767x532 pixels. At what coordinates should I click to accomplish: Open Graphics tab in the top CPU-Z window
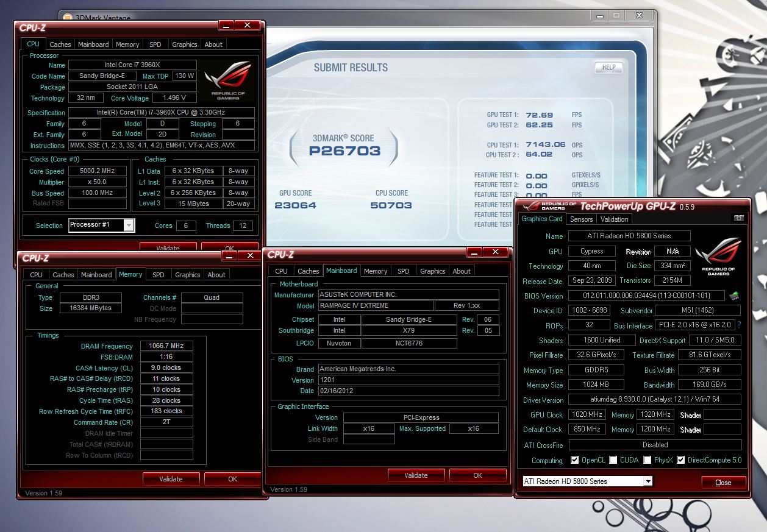185,44
